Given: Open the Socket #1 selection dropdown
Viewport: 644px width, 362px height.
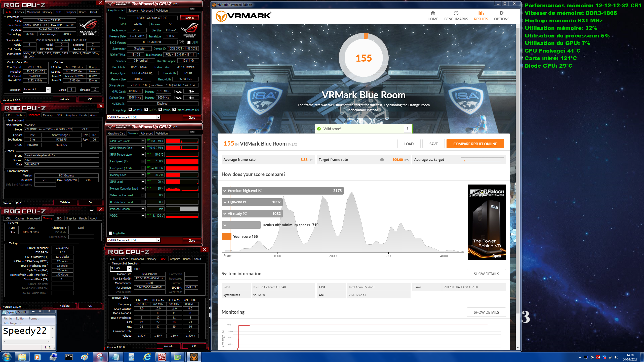Looking at the screenshot, I should [48, 89].
